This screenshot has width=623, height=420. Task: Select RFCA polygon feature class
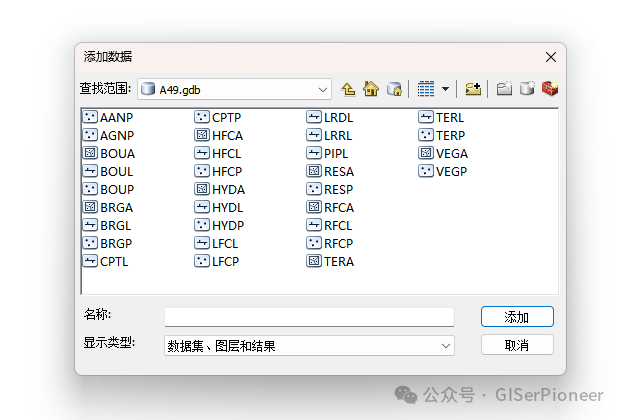(331, 207)
